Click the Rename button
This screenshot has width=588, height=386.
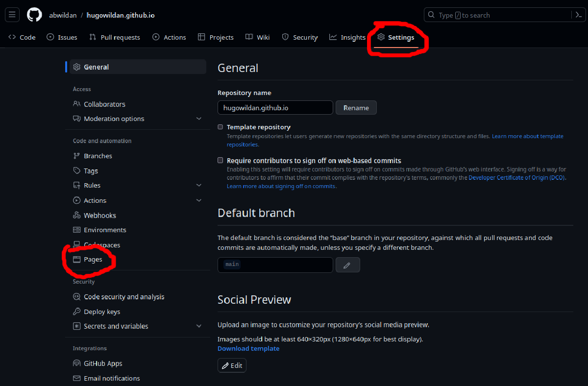pyautogui.click(x=356, y=108)
